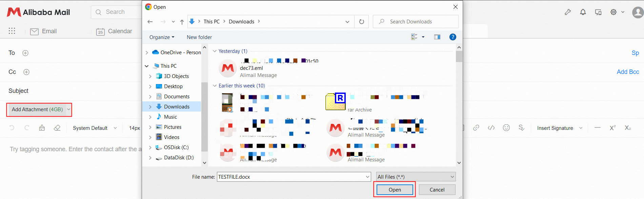This screenshot has width=644, height=199.
Task: Open the Email tab
Action: 43,31
